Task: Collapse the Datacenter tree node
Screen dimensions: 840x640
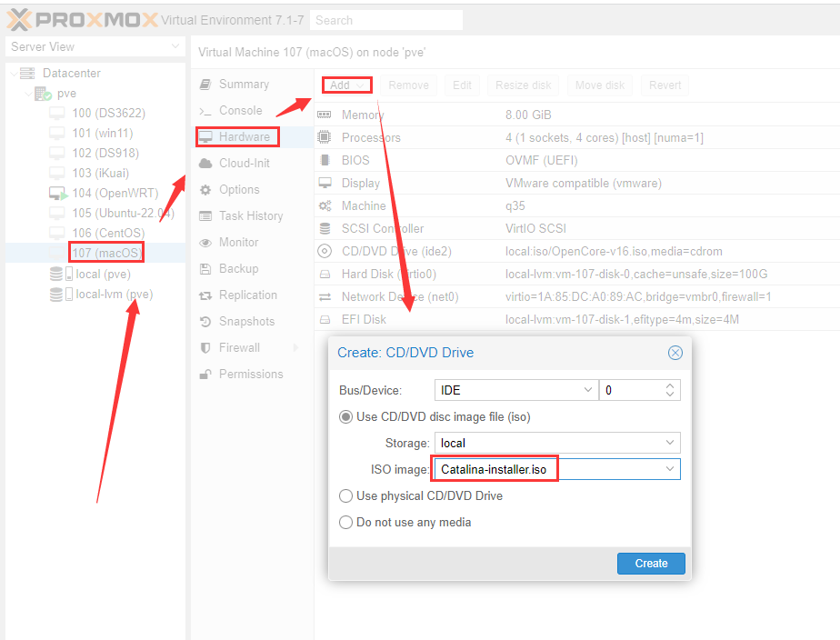Action: 14,74
